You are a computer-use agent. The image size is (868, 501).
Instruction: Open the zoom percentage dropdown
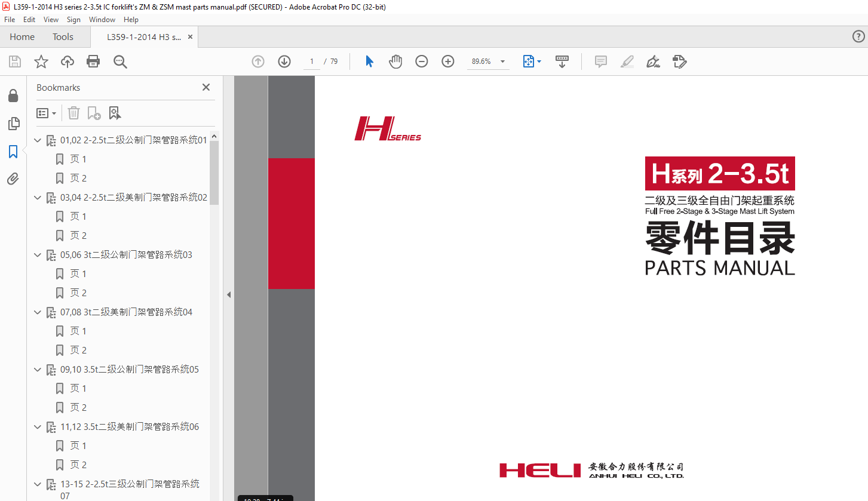[x=502, y=62]
